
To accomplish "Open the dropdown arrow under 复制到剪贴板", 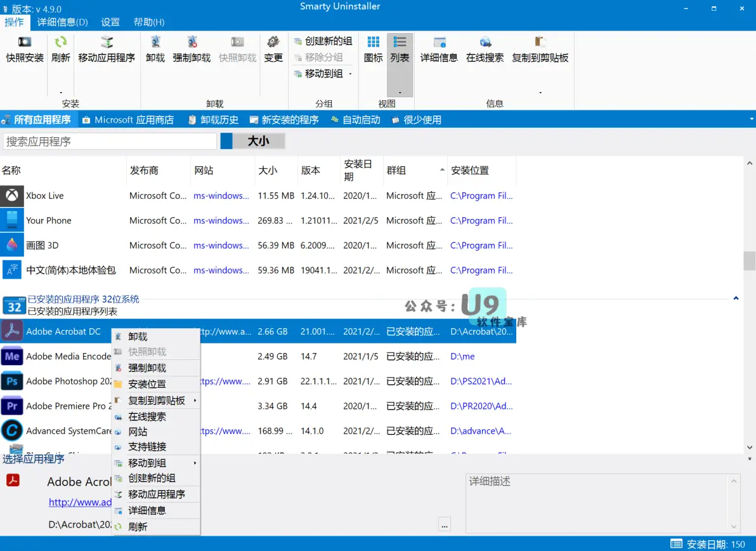I will pyautogui.click(x=540, y=93).
